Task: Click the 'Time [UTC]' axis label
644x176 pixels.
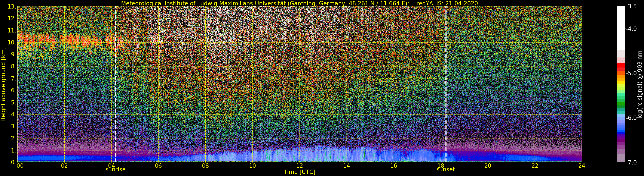Action: 299,172
